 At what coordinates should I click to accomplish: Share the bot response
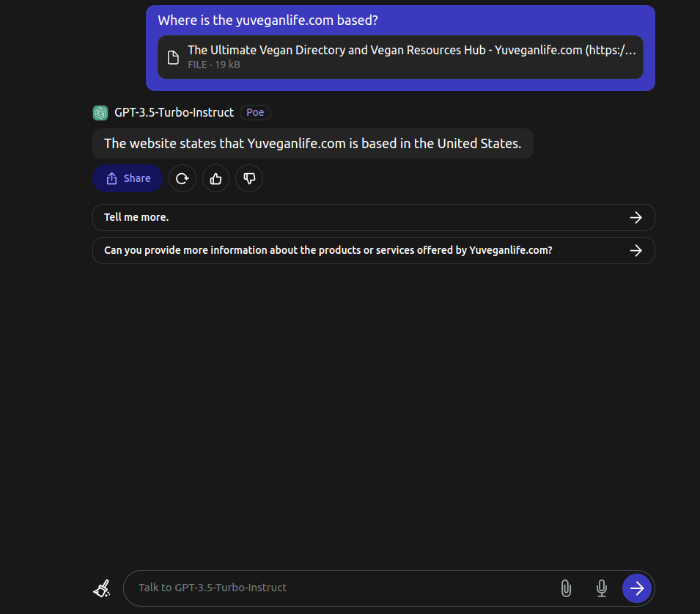128,179
